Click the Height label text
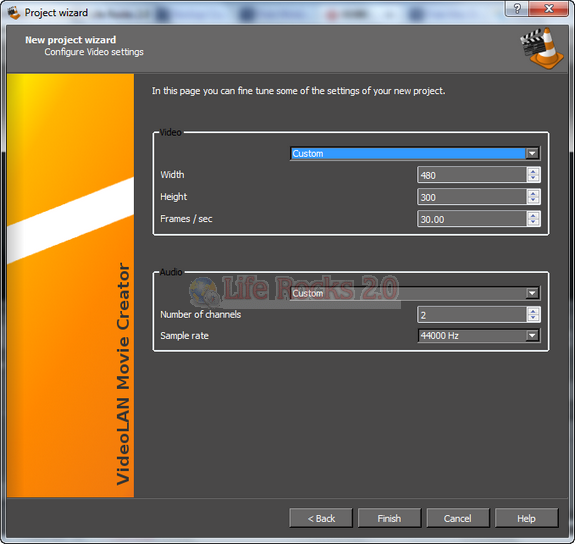 [173, 197]
